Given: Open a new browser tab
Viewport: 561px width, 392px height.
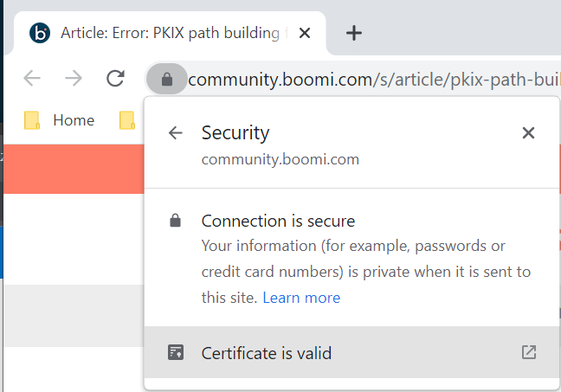Looking at the screenshot, I should (353, 34).
